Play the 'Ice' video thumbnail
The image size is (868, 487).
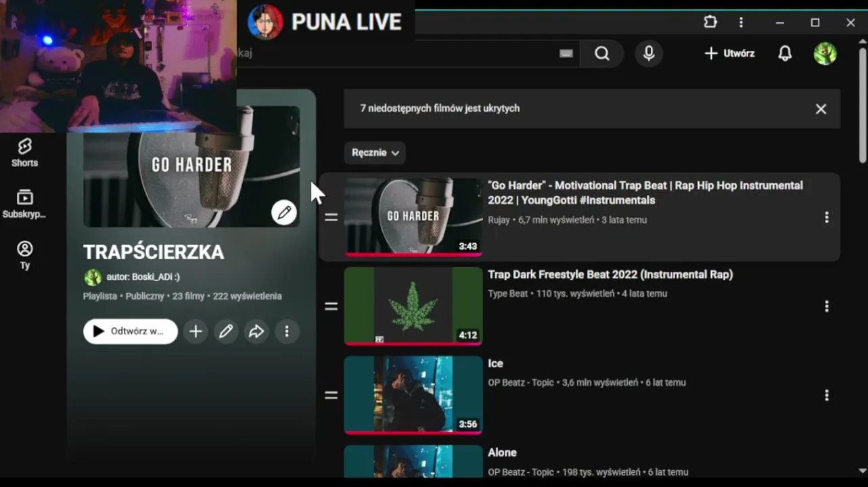click(x=413, y=396)
